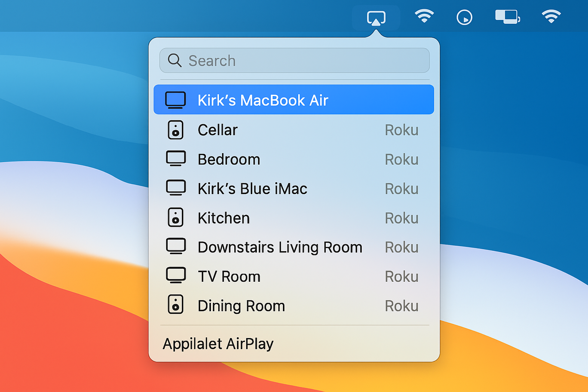This screenshot has height=392, width=588.
Task: Select Downstairs Living Room from the list
Action: pos(280,247)
